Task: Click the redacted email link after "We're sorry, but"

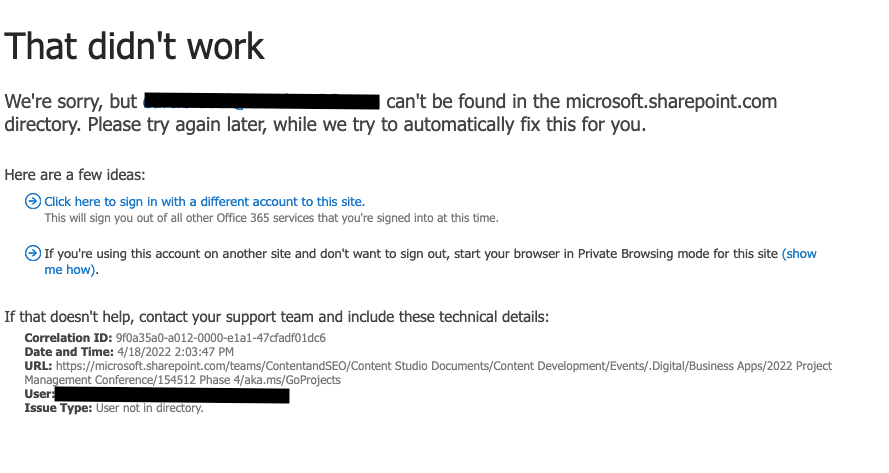Action: tap(261, 102)
